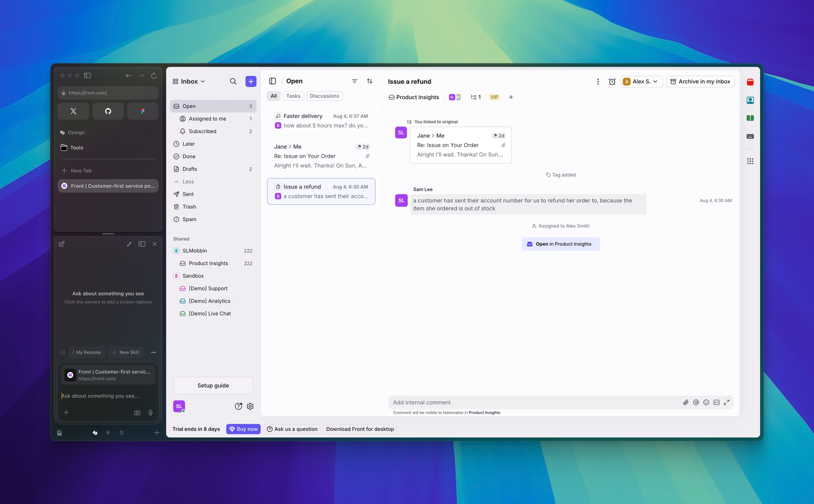Click the browser reload icon
The width and height of the screenshot is (814, 504).
154,76
